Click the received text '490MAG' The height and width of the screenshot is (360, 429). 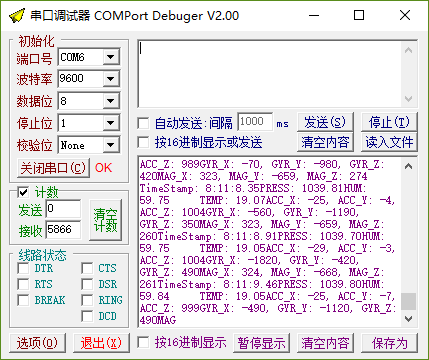point(158,320)
